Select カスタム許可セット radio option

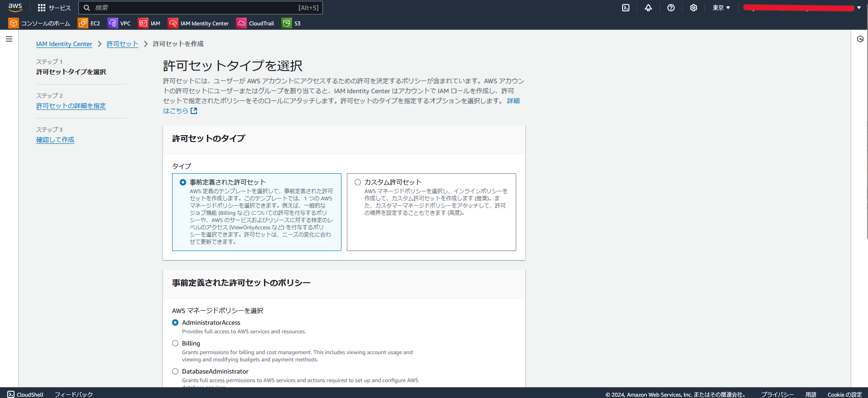tap(358, 182)
